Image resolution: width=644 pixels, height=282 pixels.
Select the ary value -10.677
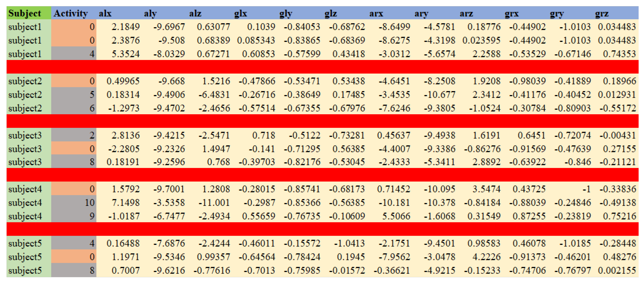coord(440,94)
